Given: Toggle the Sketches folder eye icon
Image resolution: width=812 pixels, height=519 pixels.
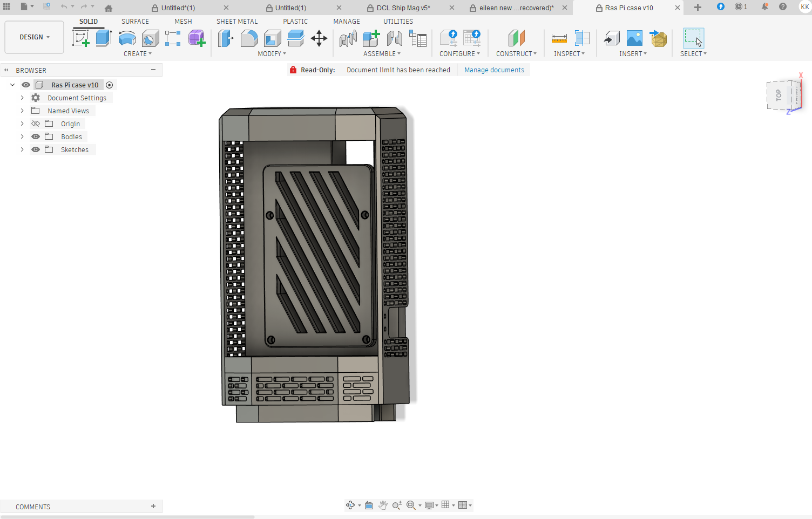Looking at the screenshot, I should pyautogui.click(x=36, y=149).
